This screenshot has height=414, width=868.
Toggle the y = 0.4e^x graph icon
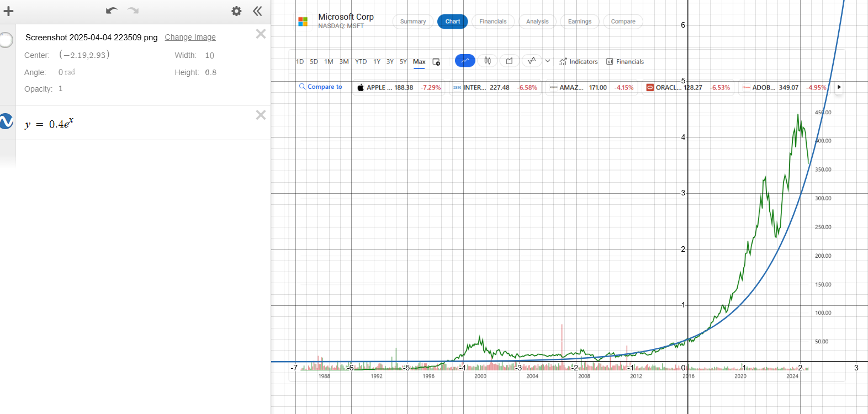[x=6, y=121]
